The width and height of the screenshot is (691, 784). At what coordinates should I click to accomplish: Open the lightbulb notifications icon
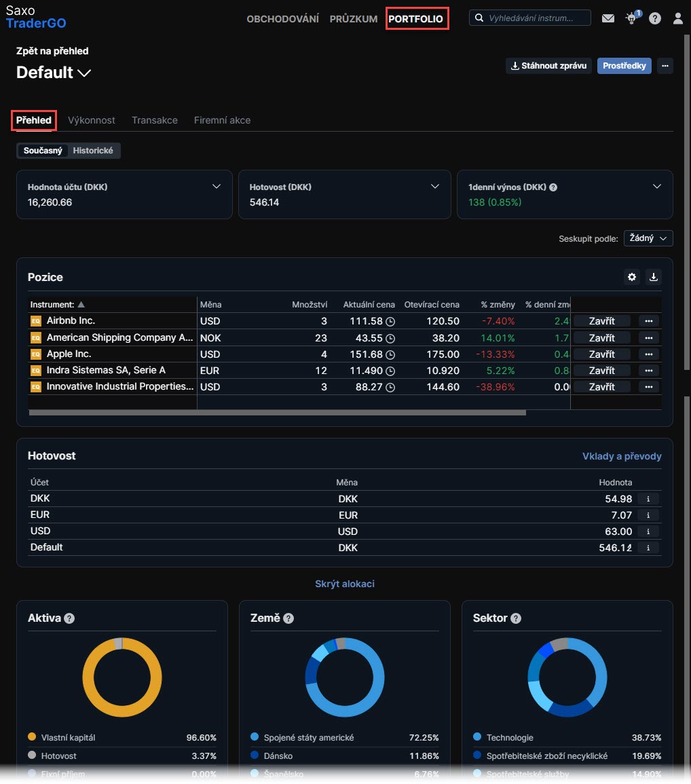pyautogui.click(x=633, y=18)
